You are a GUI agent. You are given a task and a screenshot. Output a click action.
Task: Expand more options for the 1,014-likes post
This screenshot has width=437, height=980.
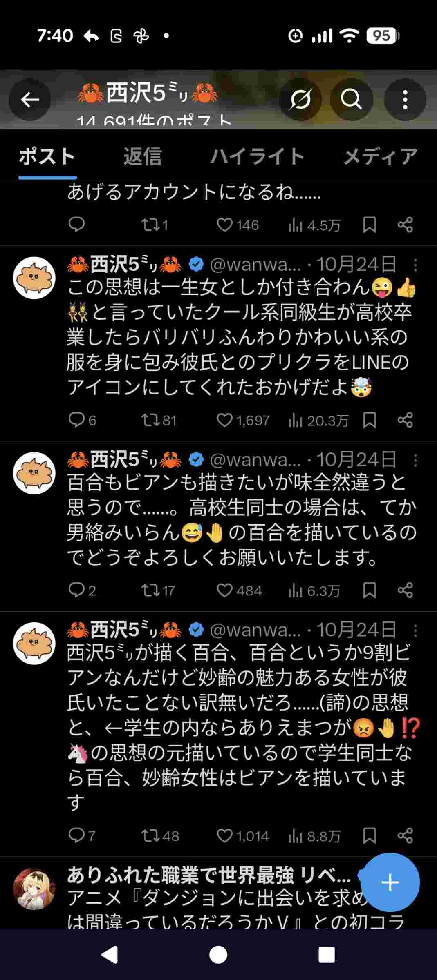[x=415, y=631]
